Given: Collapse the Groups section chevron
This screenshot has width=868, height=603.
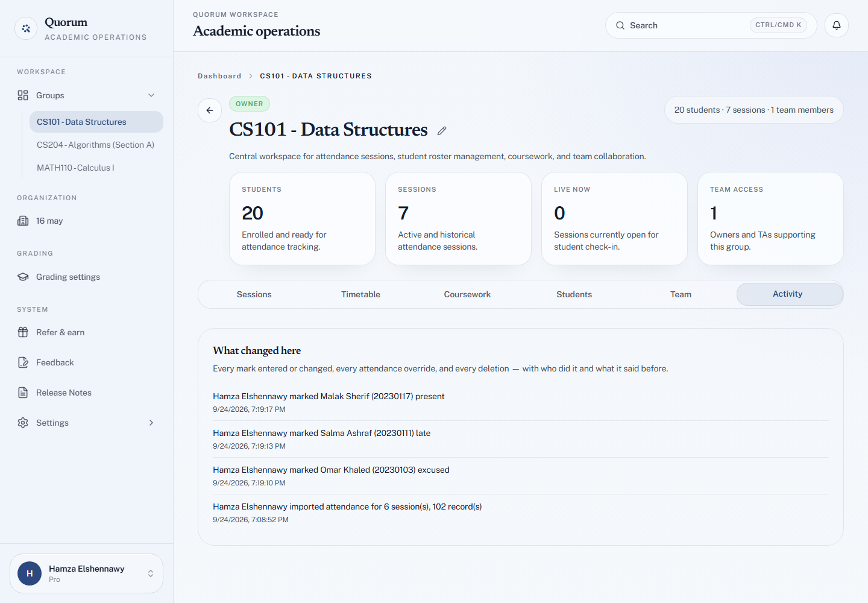Looking at the screenshot, I should pyautogui.click(x=151, y=95).
